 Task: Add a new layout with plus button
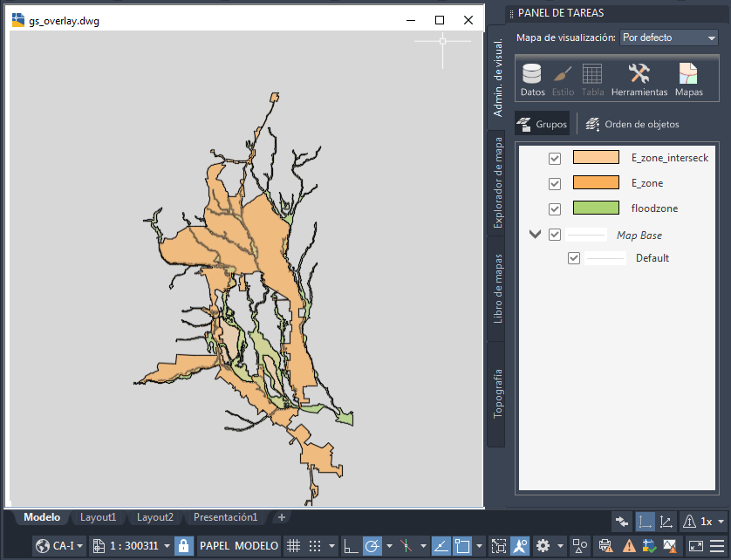281,517
